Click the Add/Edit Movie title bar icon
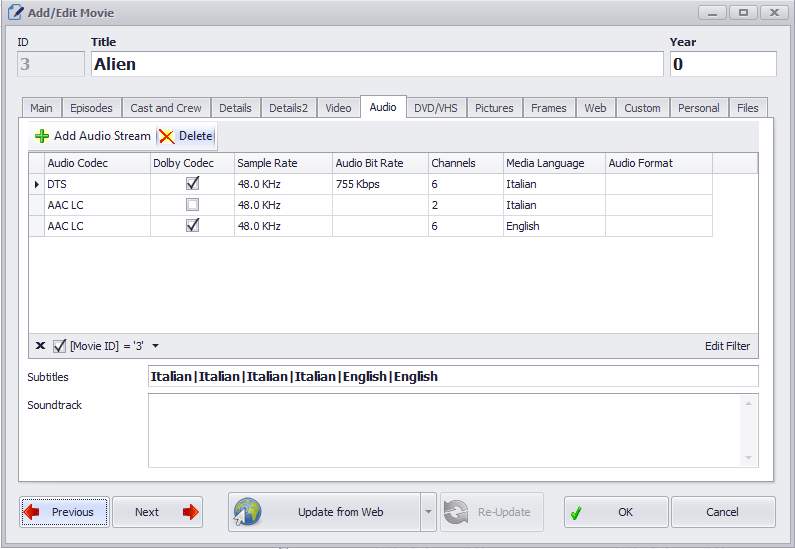Viewport: 795px width, 549px height. (15, 13)
